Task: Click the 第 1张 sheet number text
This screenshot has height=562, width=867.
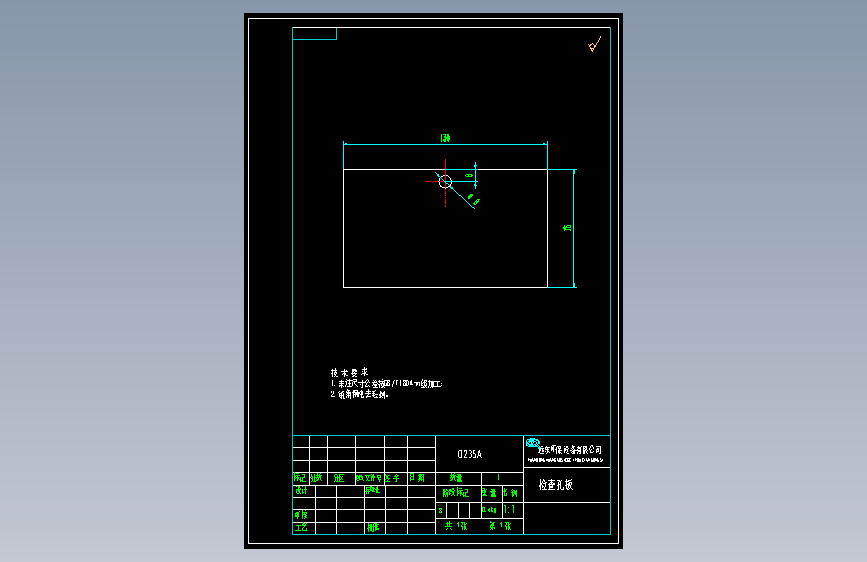Action: click(500, 526)
